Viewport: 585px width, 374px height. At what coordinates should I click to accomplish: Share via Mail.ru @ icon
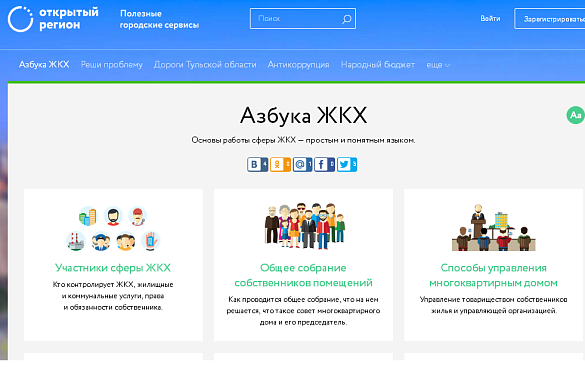303,164
